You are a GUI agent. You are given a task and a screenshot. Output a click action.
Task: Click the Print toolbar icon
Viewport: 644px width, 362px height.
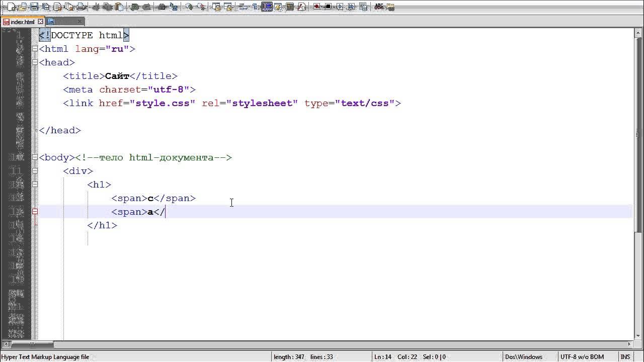81,7
